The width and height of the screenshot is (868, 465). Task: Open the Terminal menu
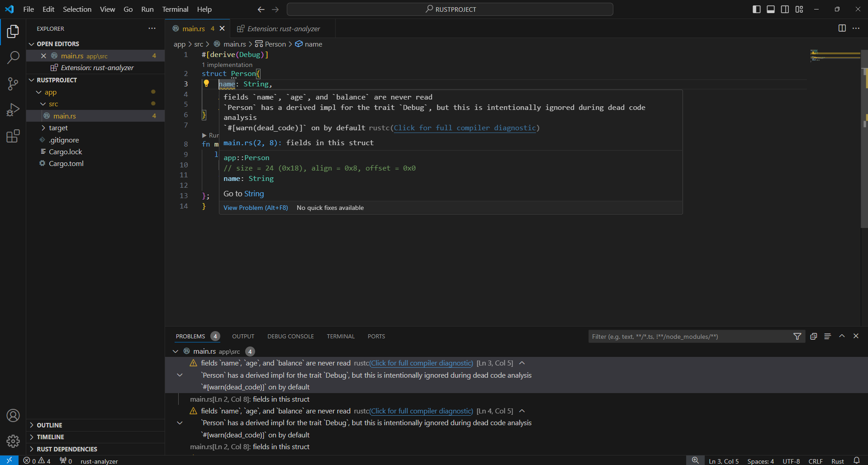click(175, 9)
